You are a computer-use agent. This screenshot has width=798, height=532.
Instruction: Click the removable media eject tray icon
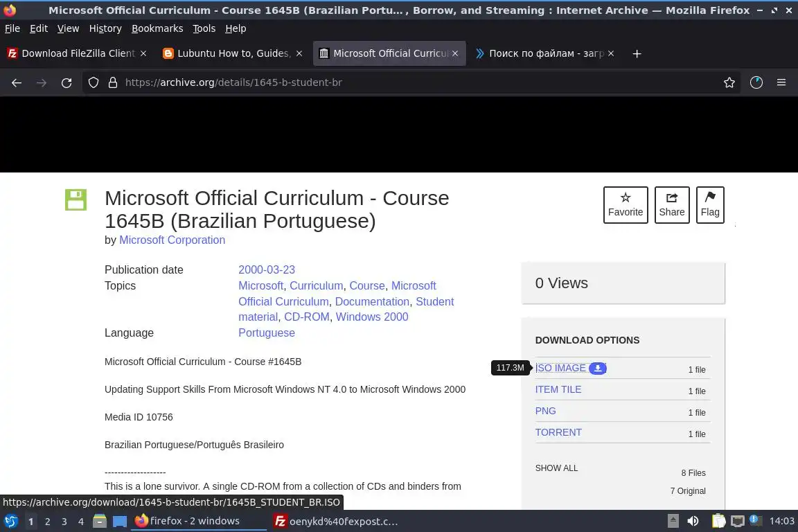pos(673,521)
